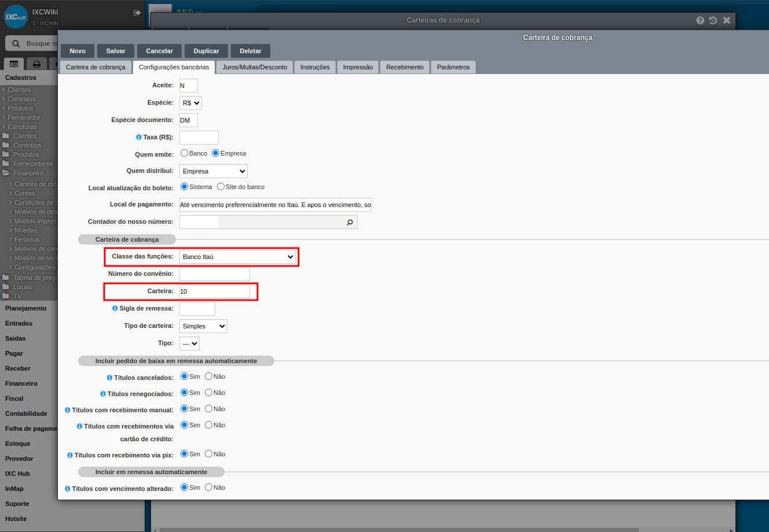Click the logout arrow icon beside IXCWiki
Screen dimensions: 769x532
click(x=137, y=12)
